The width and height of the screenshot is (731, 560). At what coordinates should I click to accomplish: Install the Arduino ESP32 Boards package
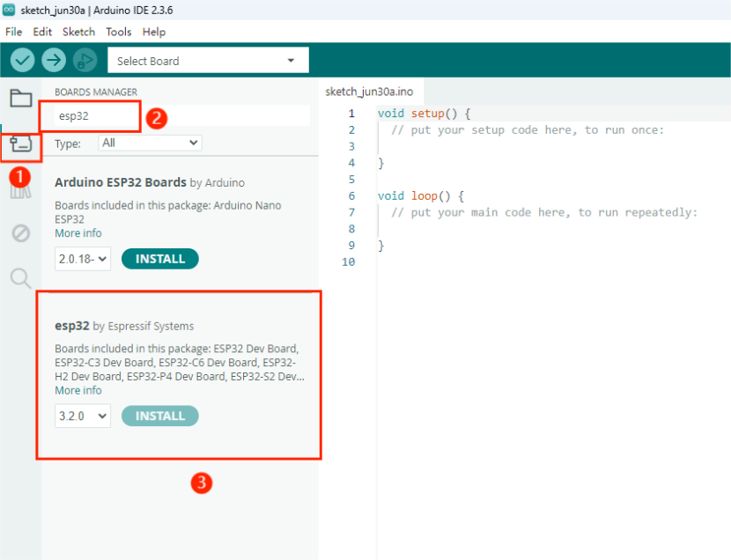159,259
